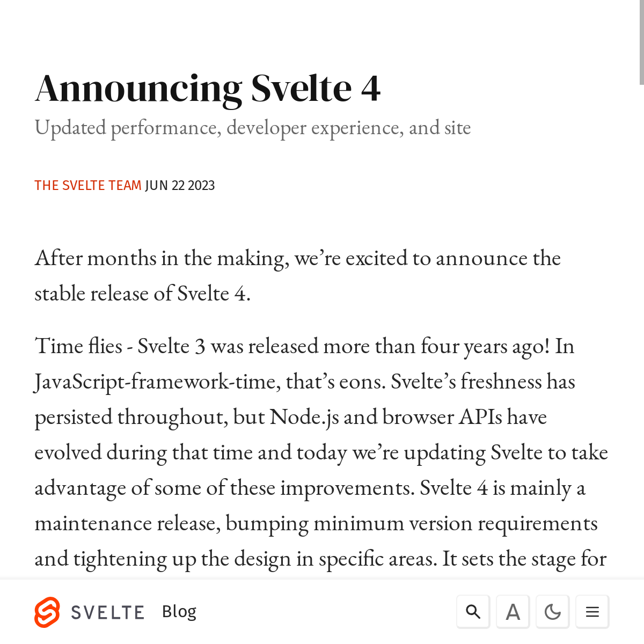
Task: Go to the Blog section
Action: click(179, 611)
